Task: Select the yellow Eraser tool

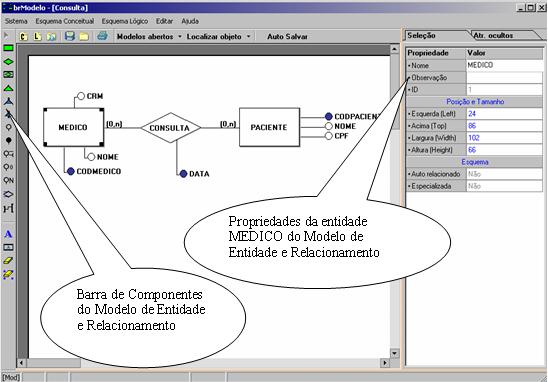Action: click(8, 261)
